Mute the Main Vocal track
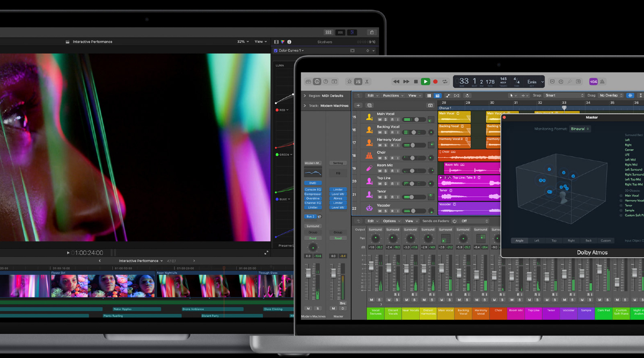Viewport: 644px width, 358px height. [380, 120]
